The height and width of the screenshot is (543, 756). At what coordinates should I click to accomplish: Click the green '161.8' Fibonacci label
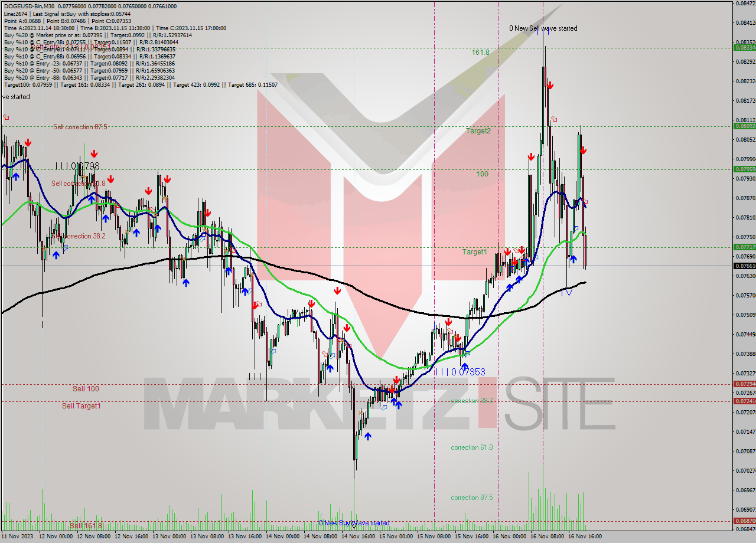(480, 53)
